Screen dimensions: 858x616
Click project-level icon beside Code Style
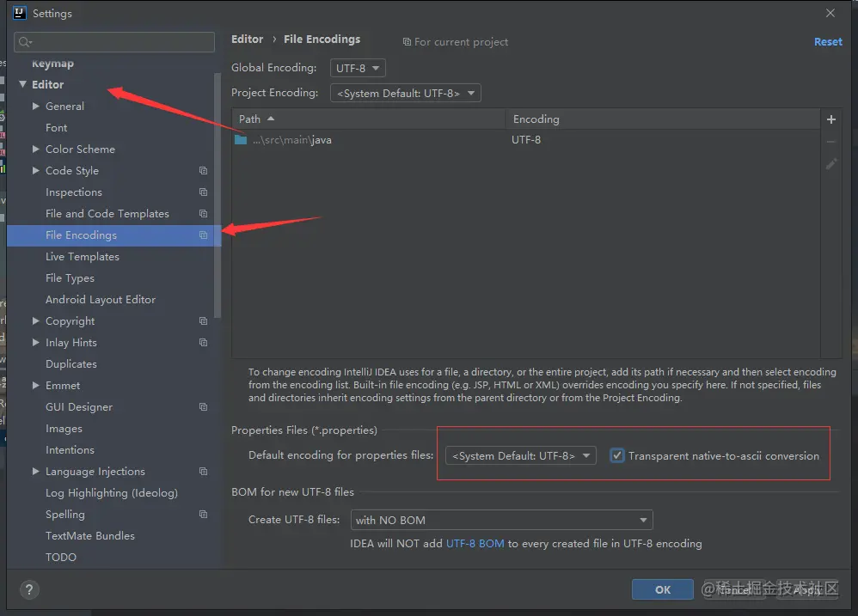[204, 170]
